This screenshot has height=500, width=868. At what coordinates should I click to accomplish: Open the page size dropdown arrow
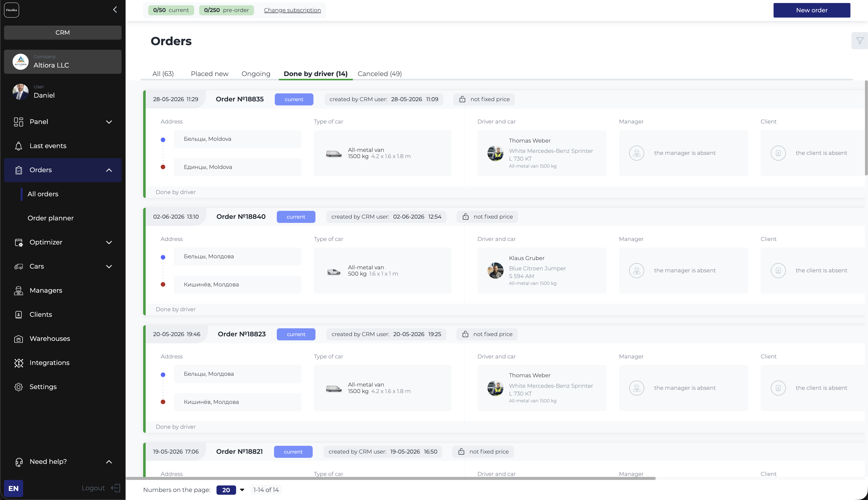(x=242, y=490)
